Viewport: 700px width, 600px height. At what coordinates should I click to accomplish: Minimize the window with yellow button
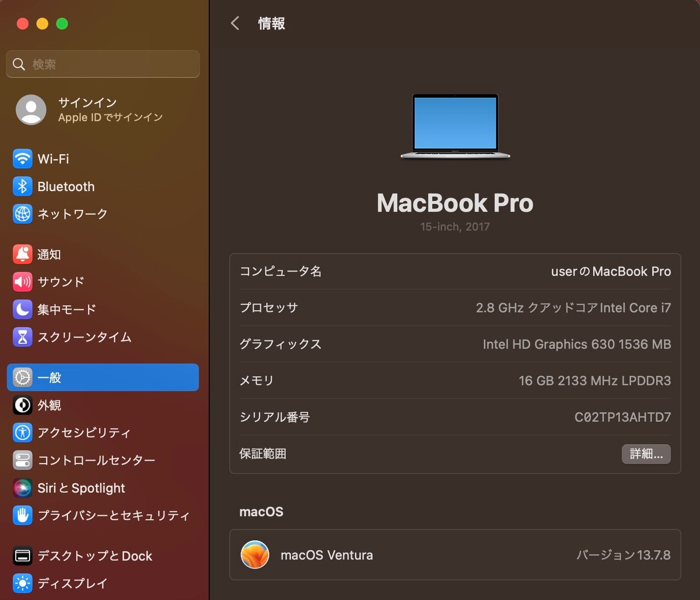(x=42, y=24)
